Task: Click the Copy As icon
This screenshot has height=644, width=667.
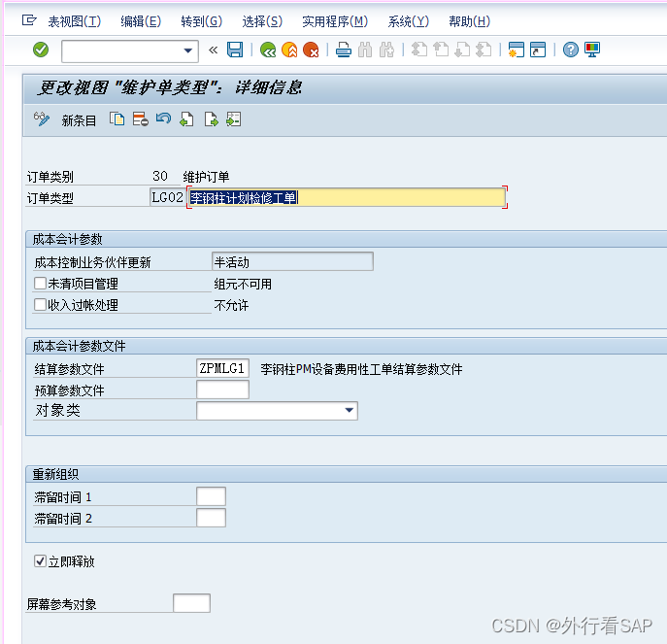Action: [x=117, y=119]
